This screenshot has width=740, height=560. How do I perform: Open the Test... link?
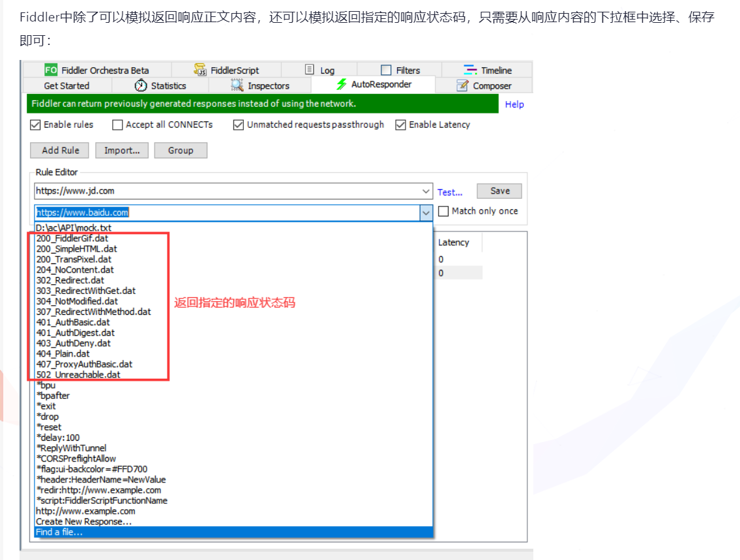pyautogui.click(x=450, y=192)
